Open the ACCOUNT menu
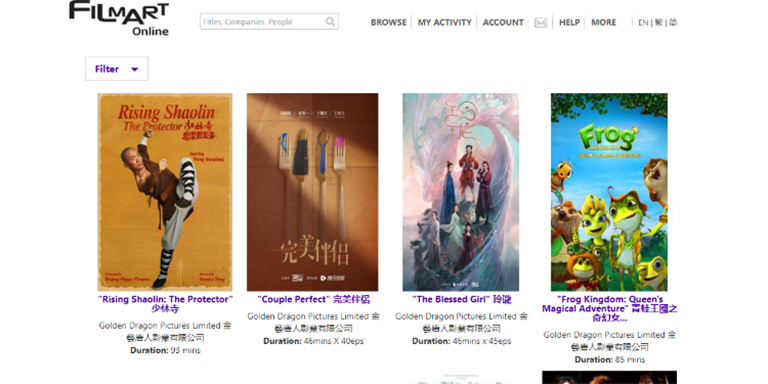 [x=503, y=23]
